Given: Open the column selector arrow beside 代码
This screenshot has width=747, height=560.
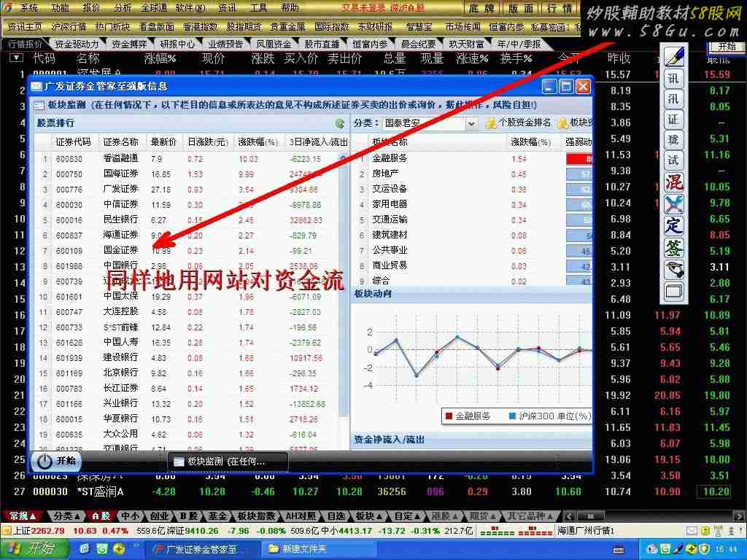Looking at the screenshot, I should (x=16, y=58).
